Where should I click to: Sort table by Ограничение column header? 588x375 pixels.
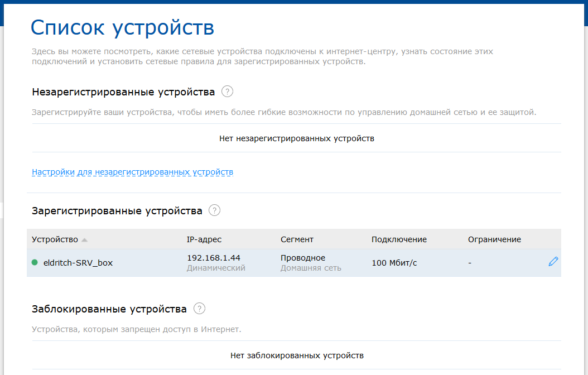click(494, 239)
